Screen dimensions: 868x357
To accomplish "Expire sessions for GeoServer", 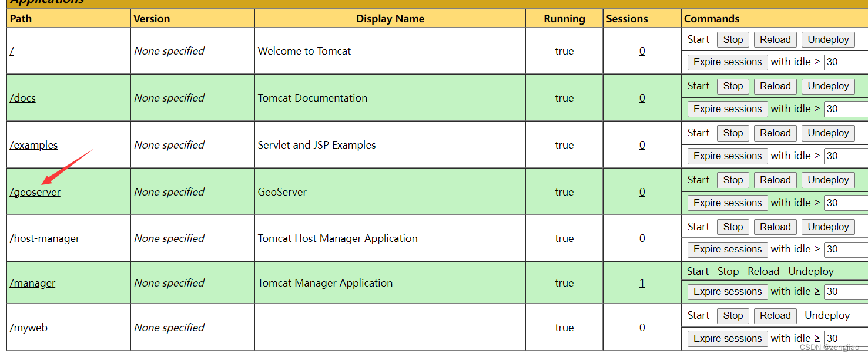I will (728, 203).
